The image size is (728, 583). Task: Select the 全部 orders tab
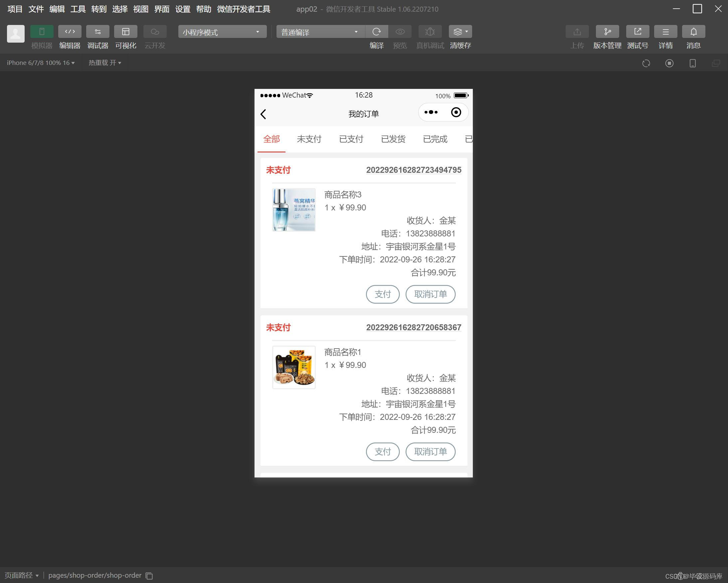(x=272, y=139)
